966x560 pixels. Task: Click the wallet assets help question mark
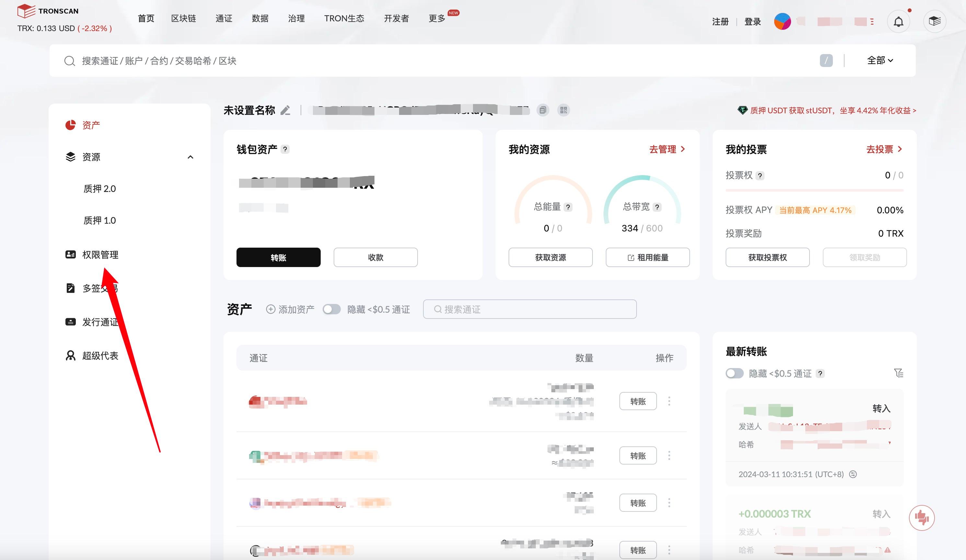(285, 149)
